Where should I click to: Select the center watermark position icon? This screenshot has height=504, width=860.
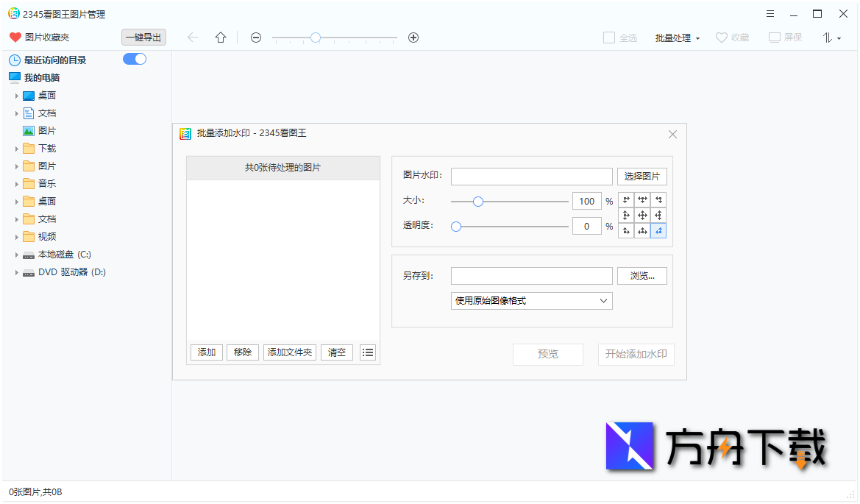pos(642,215)
